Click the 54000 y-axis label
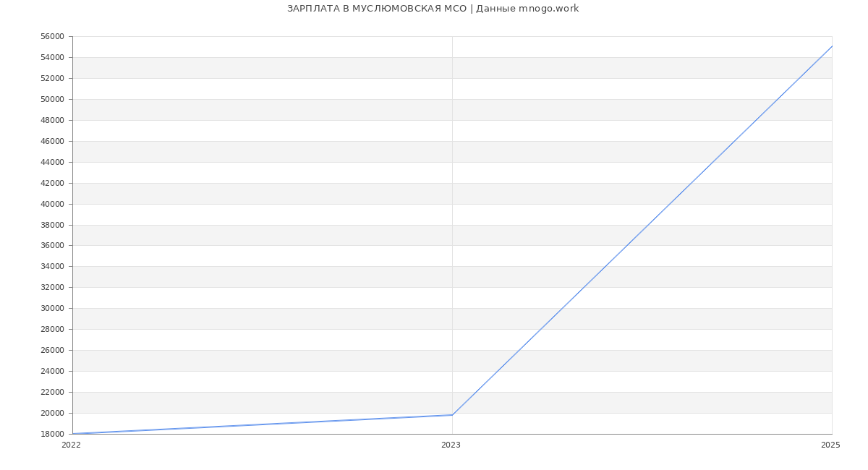 point(52,58)
